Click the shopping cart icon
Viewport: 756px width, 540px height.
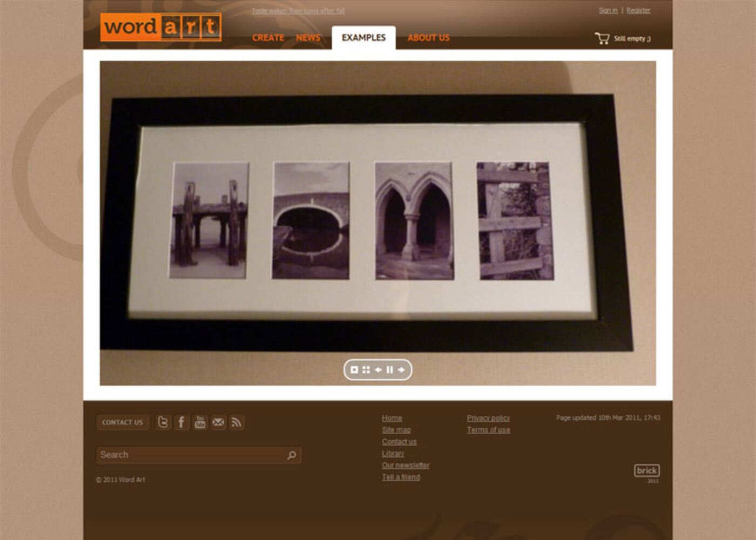(x=602, y=38)
